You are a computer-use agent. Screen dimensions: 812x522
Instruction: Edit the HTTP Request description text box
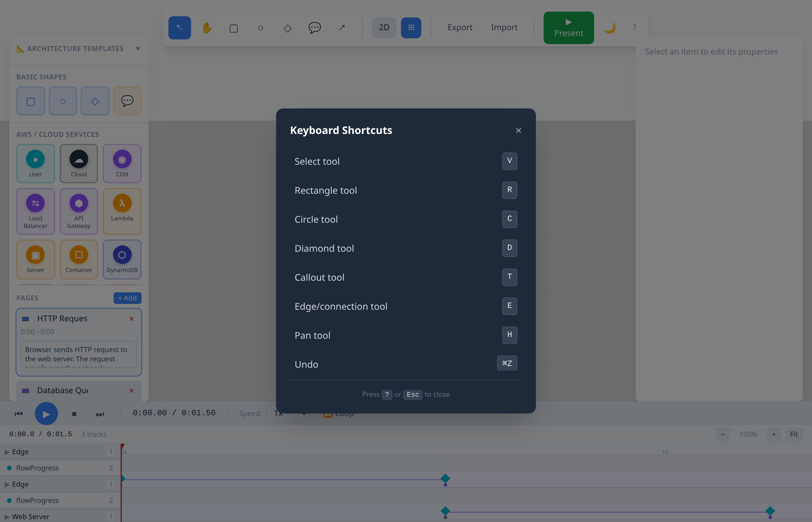point(79,354)
